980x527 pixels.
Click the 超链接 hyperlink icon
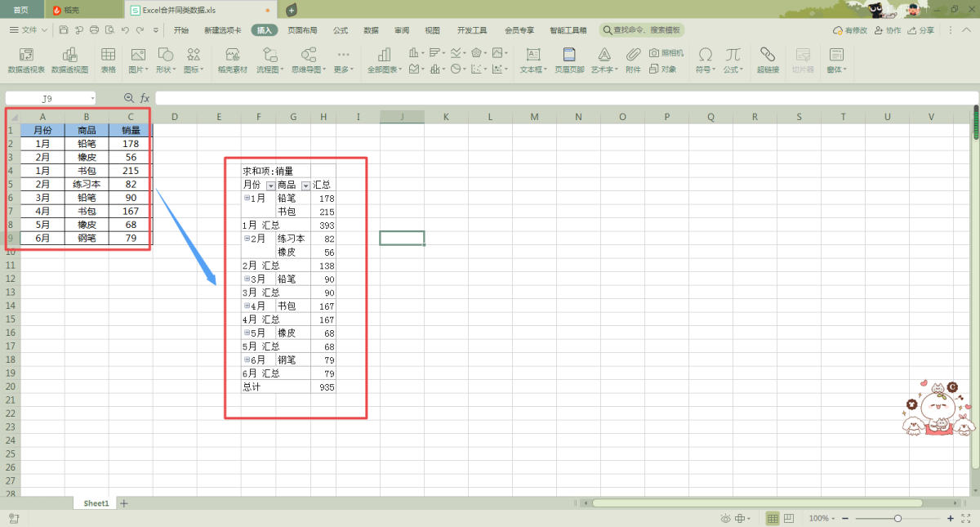(x=767, y=60)
